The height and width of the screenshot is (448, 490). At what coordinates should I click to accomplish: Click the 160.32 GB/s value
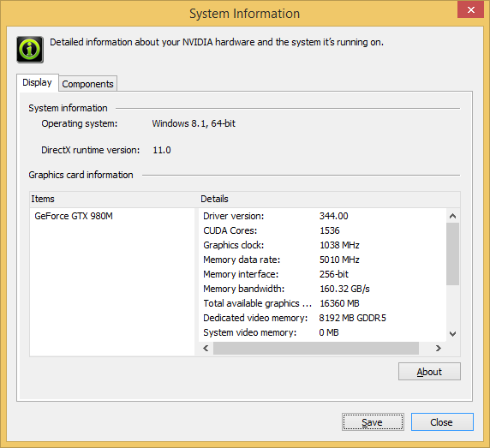pos(344,289)
